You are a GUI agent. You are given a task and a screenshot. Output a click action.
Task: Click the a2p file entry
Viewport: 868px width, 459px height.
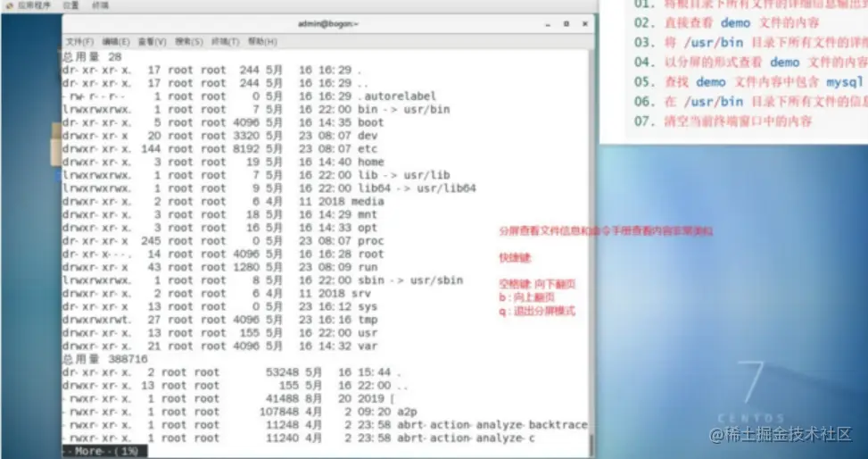click(x=408, y=412)
